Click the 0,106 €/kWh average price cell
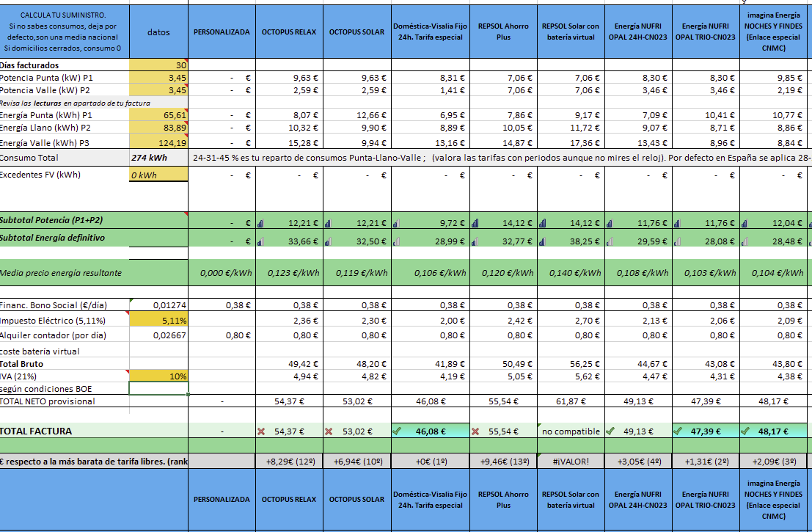The height and width of the screenshot is (532, 812). click(431, 272)
